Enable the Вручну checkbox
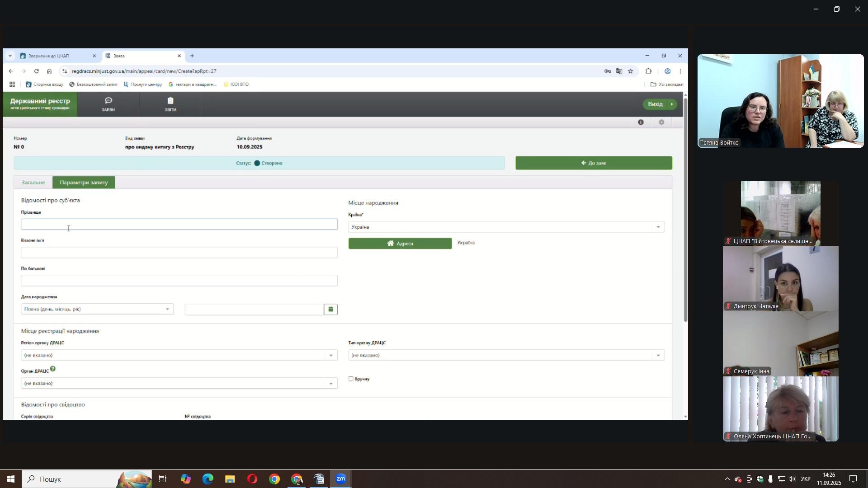The image size is (868, 488). [x=351, y=379]
